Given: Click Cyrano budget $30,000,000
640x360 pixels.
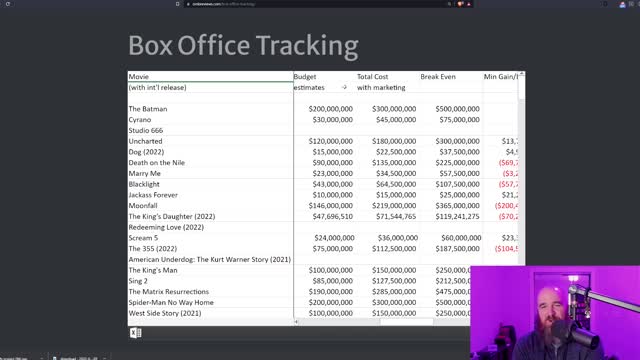Looking at the screenshot, I should 333,120.
